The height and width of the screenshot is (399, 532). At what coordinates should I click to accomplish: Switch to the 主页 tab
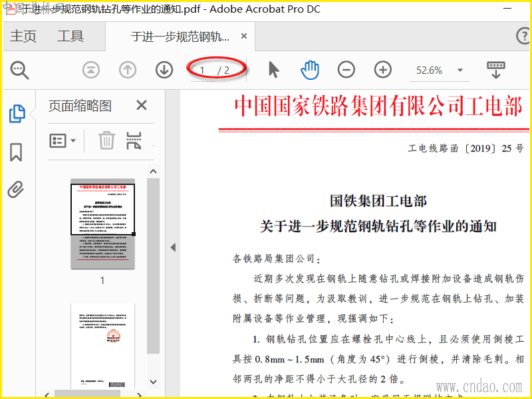[x=23, y=36]
